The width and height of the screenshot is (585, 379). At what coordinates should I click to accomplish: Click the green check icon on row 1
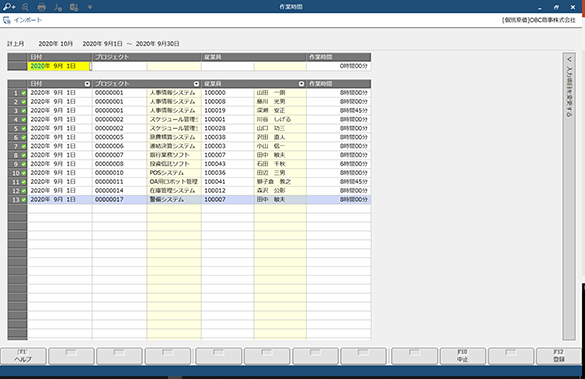click(x=24, y=93)
